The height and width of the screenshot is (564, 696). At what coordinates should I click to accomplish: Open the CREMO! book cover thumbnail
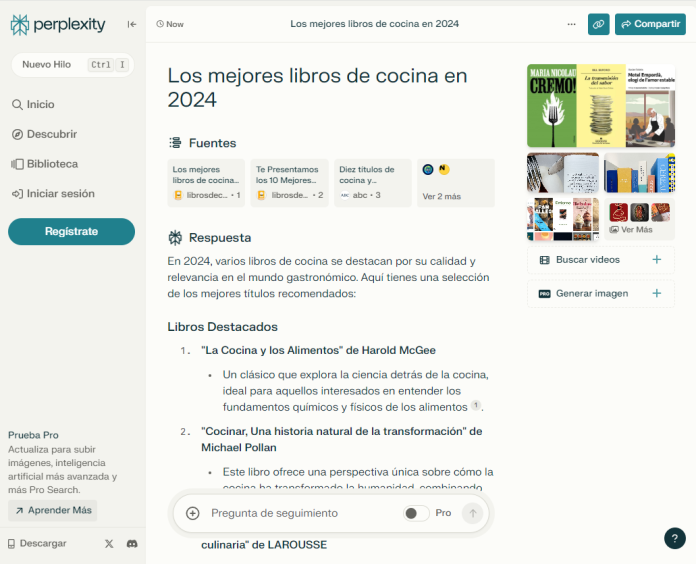551,106
